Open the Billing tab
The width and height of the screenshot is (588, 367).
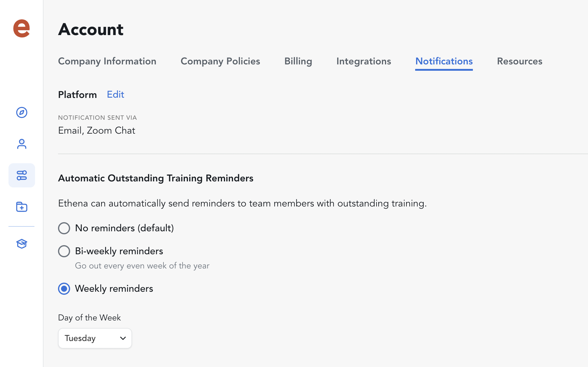click(x=298, y=61)
